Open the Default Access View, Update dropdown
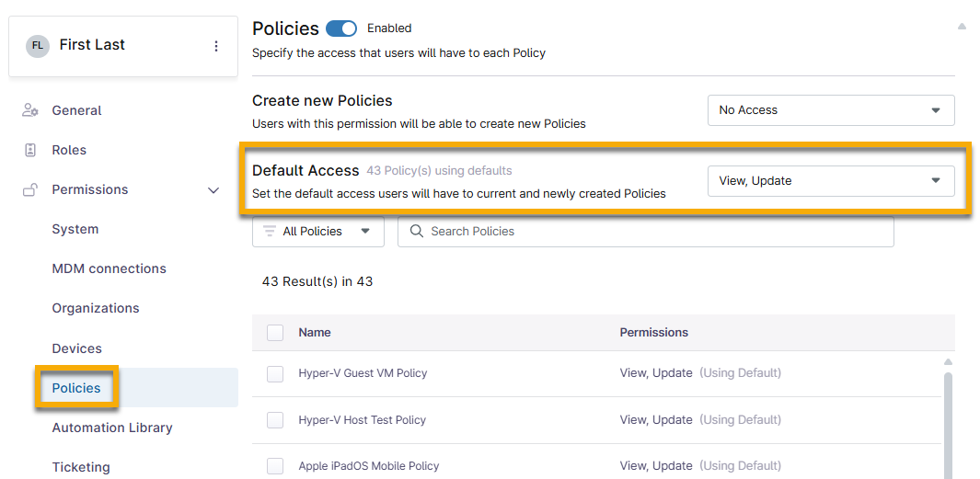 [830, 181]
